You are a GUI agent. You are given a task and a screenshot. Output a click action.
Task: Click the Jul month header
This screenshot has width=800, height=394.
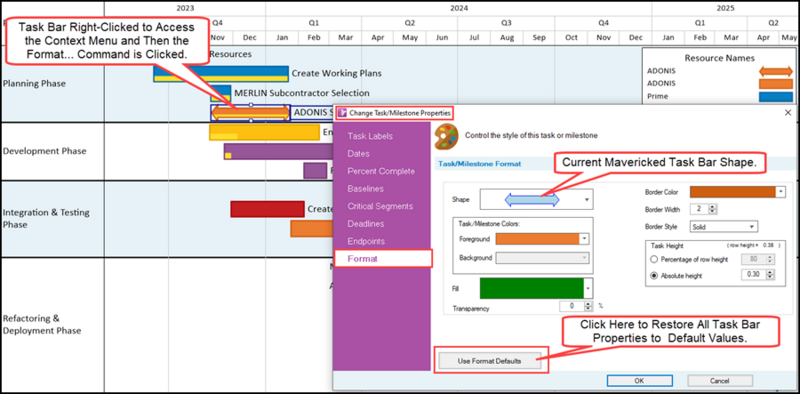[x=474, y=38]
